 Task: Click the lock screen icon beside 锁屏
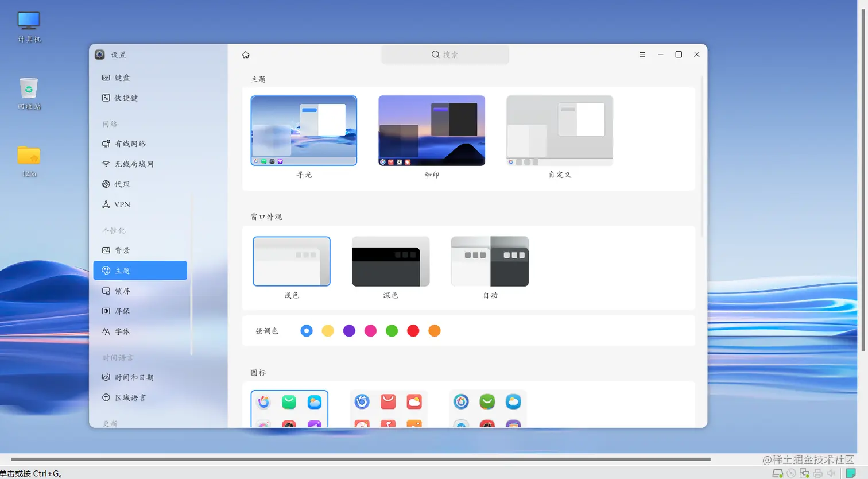point(106,291)
